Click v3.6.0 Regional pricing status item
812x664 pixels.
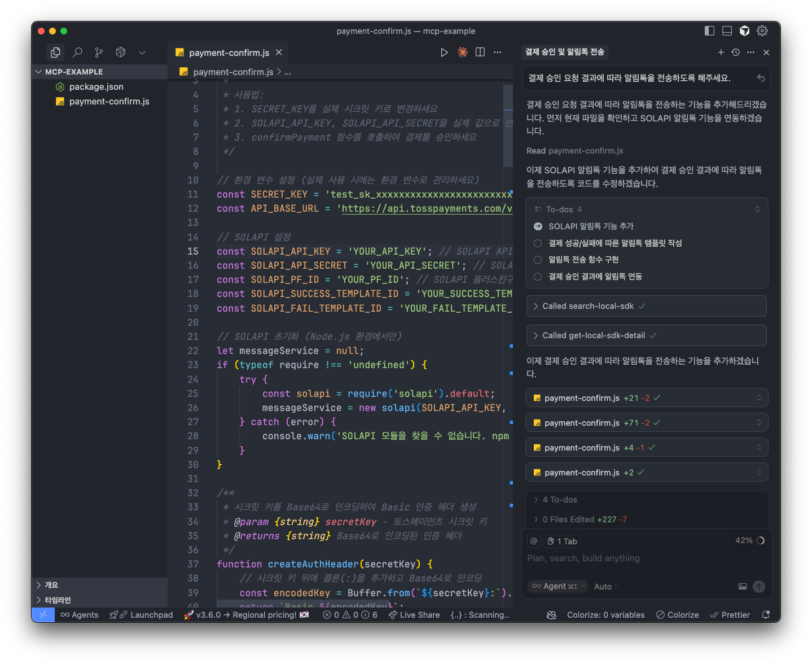point(247,615)
